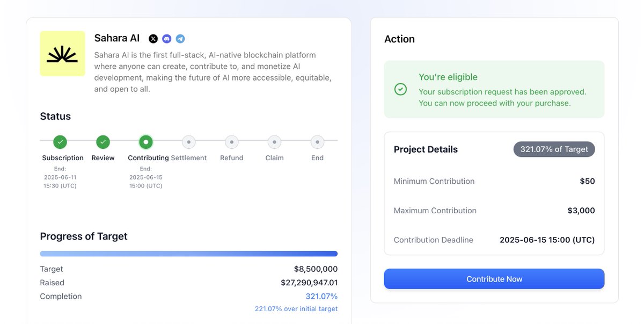The width and height of the screenshot is (644, 324).
Task: Click the 'Review' step label
Action: [103, 158]
